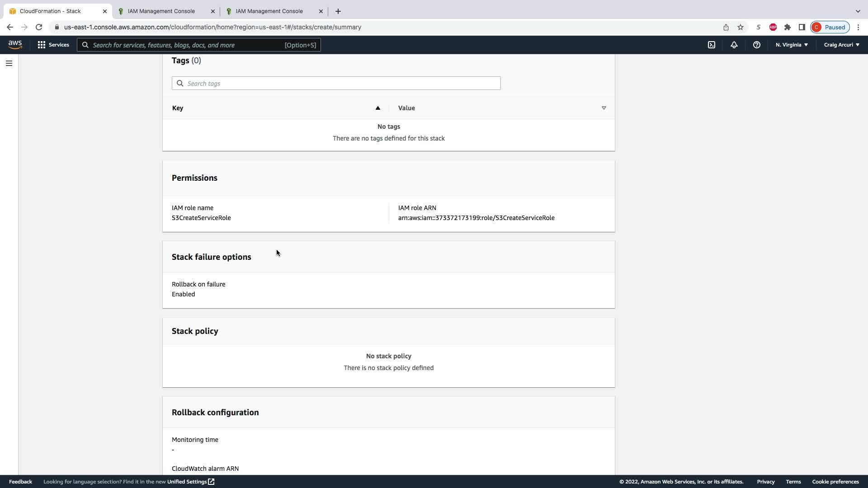Expand the N. Virginia region dropdown

tap(792, 45)
